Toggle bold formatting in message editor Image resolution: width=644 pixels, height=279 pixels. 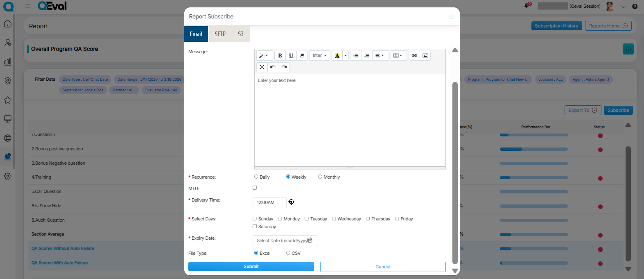[280, 56]
